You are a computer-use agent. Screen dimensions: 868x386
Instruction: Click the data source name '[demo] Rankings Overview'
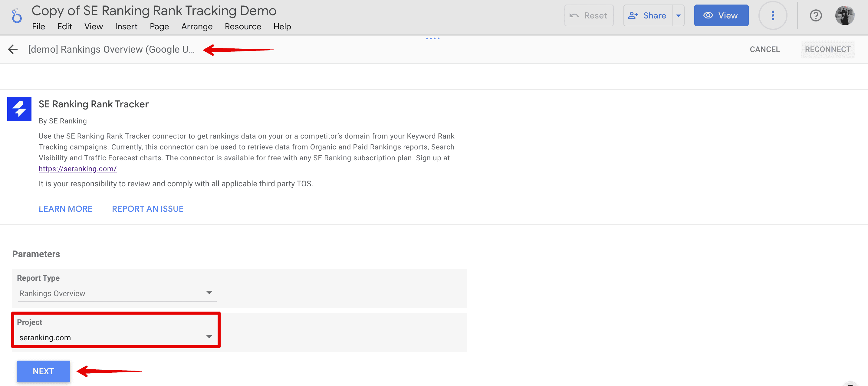click(112, 50)
